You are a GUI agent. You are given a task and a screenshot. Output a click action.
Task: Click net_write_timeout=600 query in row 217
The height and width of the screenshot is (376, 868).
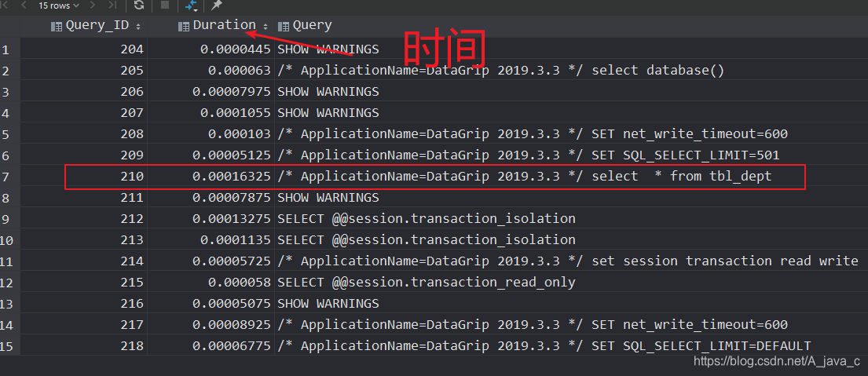click(x=533, y=324)
